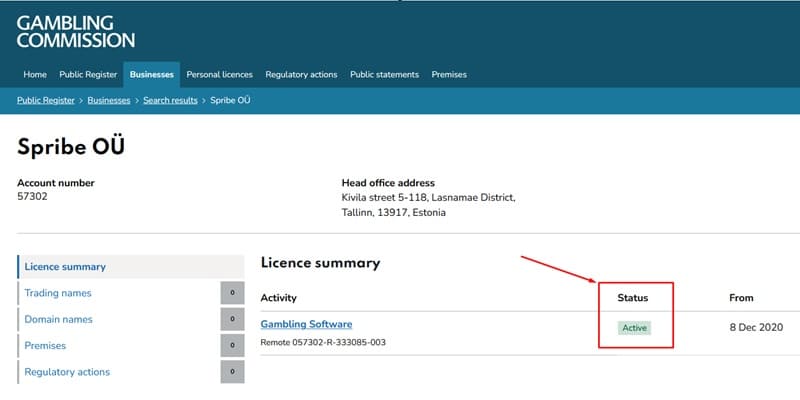This screenshot has height=400, width=800.
Task: Select the account number 57302
Action: [32, 196]
